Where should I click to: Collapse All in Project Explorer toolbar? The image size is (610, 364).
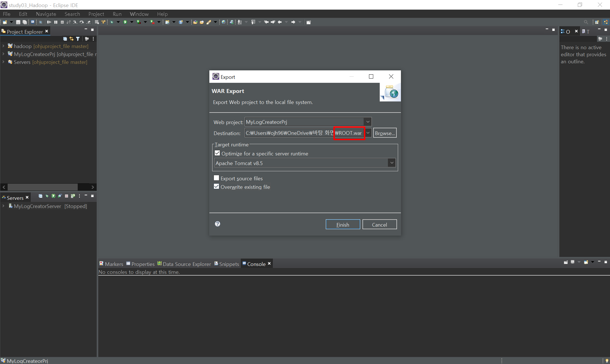pos(65,39)
